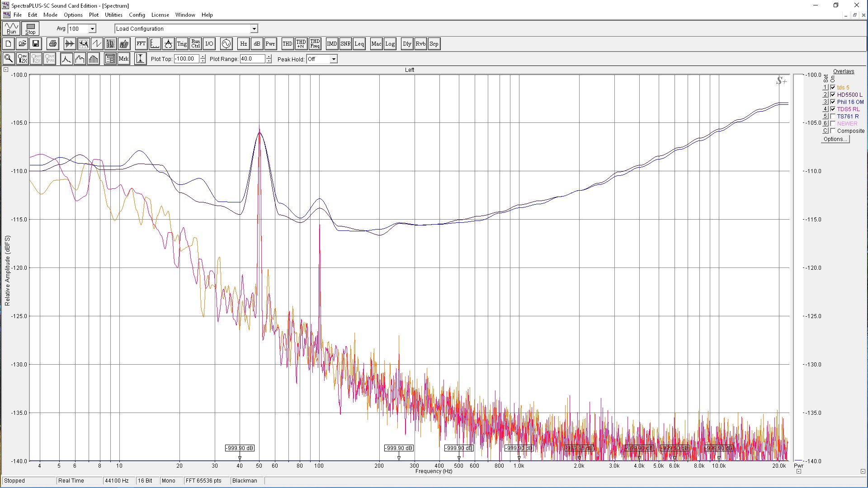The image size is (868, 488).
Task: Print the spectrum plot
Action: pyautogui.click(x=53, y=44)
